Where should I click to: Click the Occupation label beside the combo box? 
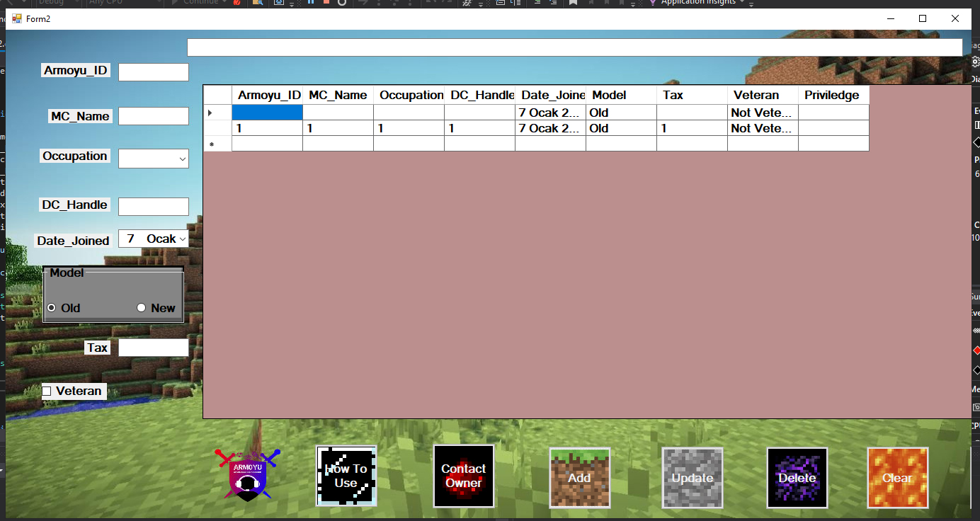point(75,156)
